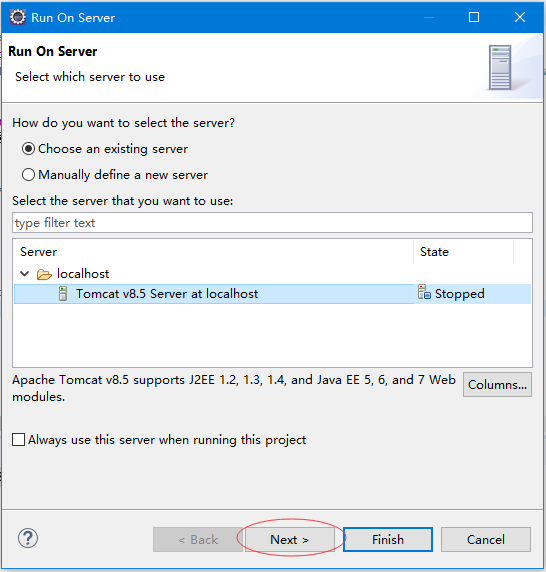Viewport: 546px width, 572px height.
Task: Click the Tomcat server icon in list
Action: point(63,294)
